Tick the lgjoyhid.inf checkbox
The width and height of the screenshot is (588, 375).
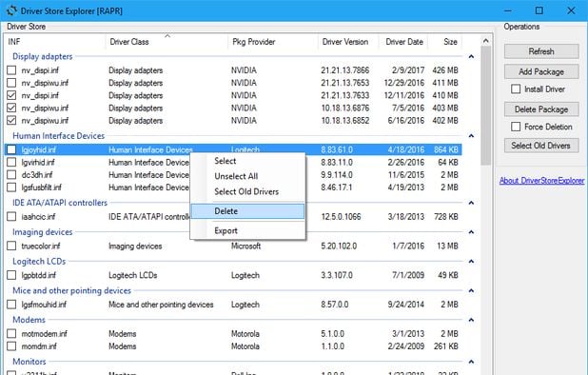tap(11, 149)
